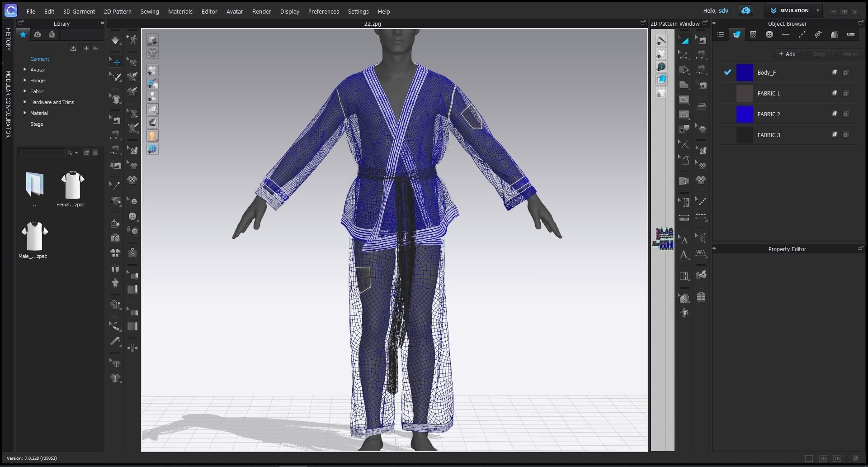Open the Female zpac garment thumbnail
The width and height of the screenshot is (868, 467).
pyautogui.click(x=72, y=186)
